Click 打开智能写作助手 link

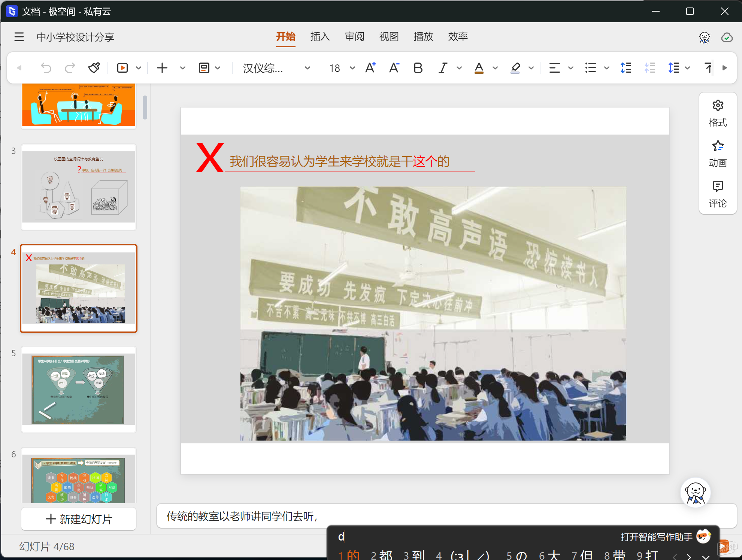coord(656,537)
